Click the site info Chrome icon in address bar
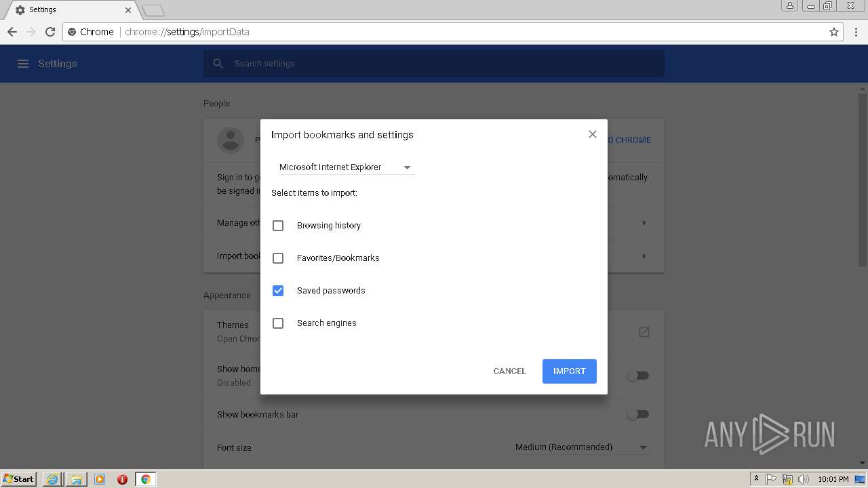Image resolution: width=868 pixels, height=488 pixels. click(x=73, y=32)
